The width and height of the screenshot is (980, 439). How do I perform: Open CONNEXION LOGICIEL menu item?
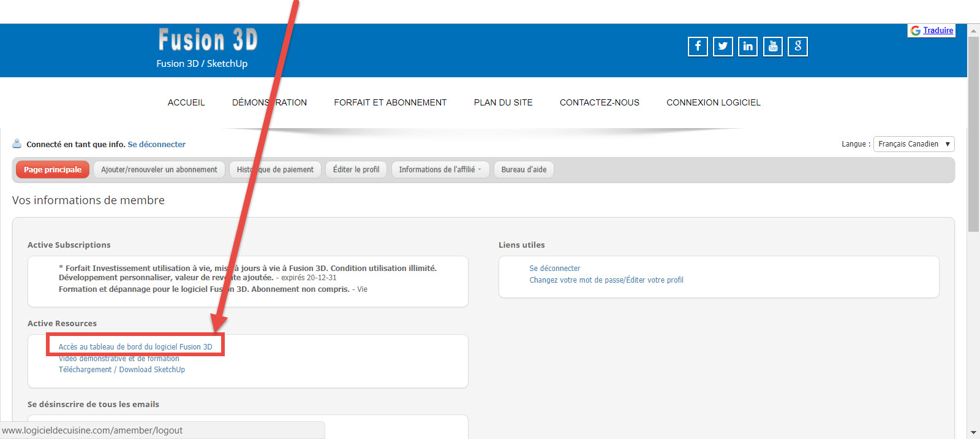point(713,102)
